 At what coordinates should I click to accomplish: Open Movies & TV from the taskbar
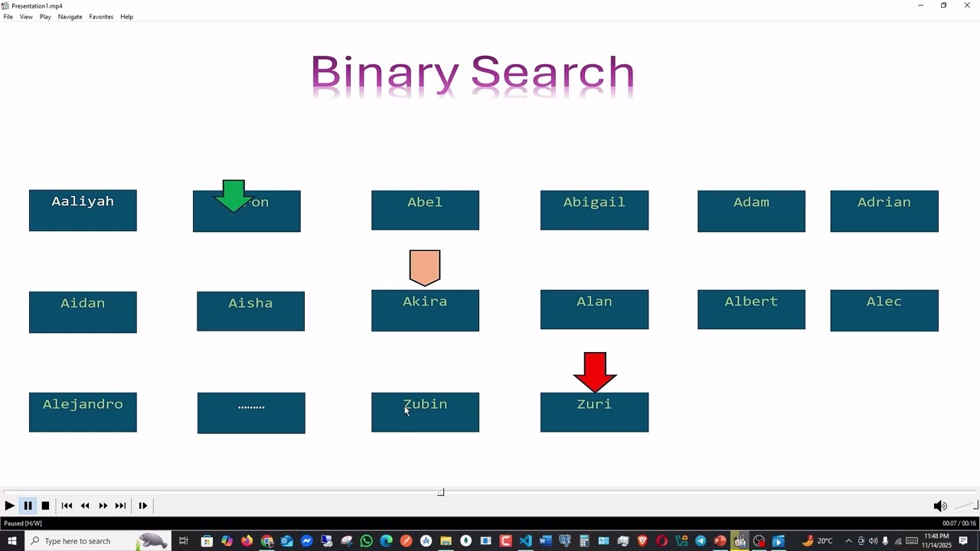click(779, 541)
